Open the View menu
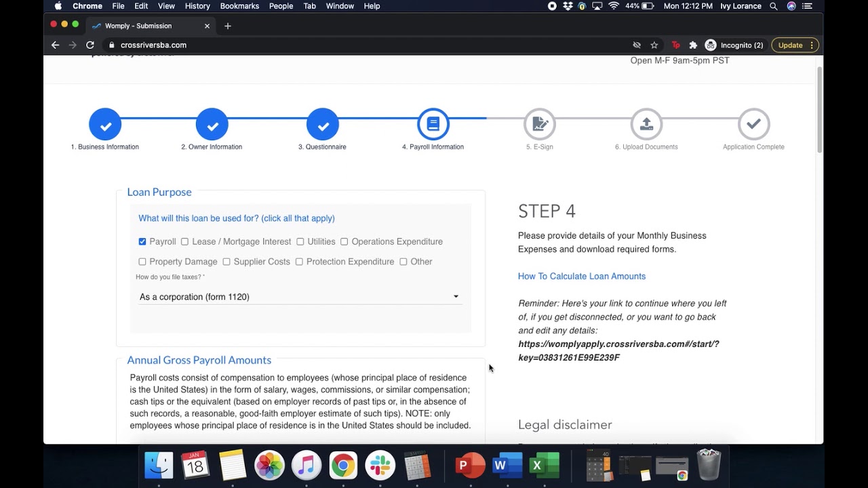 pos(166,6)
